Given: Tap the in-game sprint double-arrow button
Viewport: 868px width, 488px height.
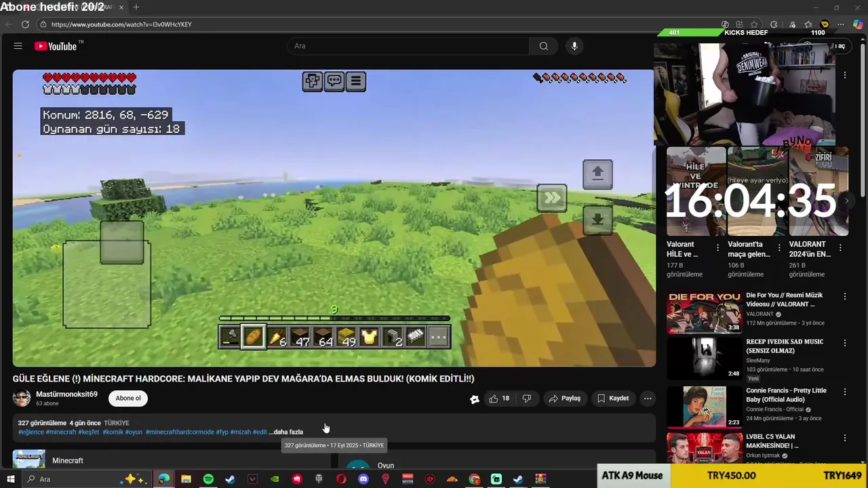Looking at the screenshot, I should click(x=552, y=198).
